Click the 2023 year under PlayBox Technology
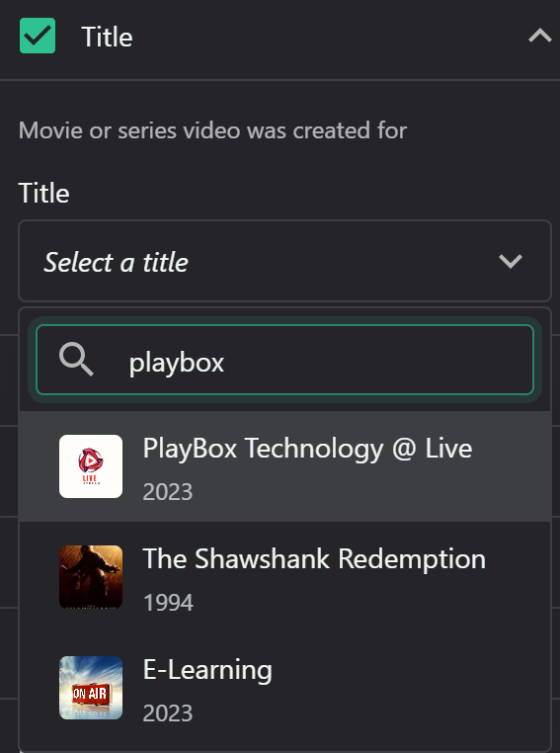The height and width of the screenshot is (753, 560). point(168,492)
